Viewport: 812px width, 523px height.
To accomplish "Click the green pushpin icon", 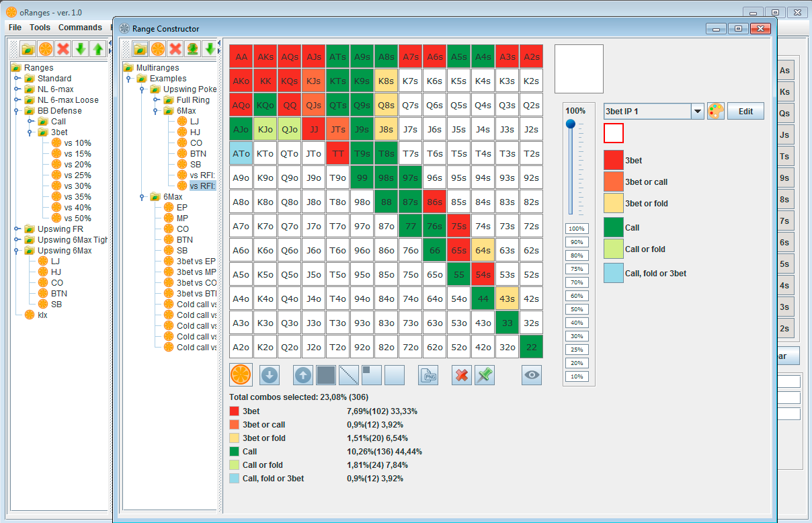I will pyautogui.click(x=485, y=375).
